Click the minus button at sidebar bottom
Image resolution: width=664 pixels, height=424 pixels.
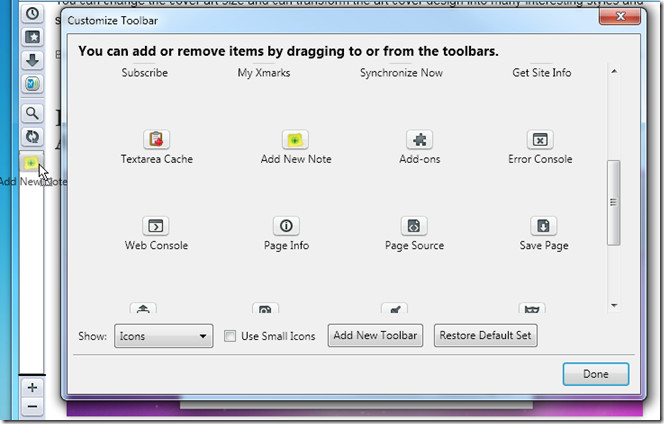pyautogui.click(x=32, y=407)
